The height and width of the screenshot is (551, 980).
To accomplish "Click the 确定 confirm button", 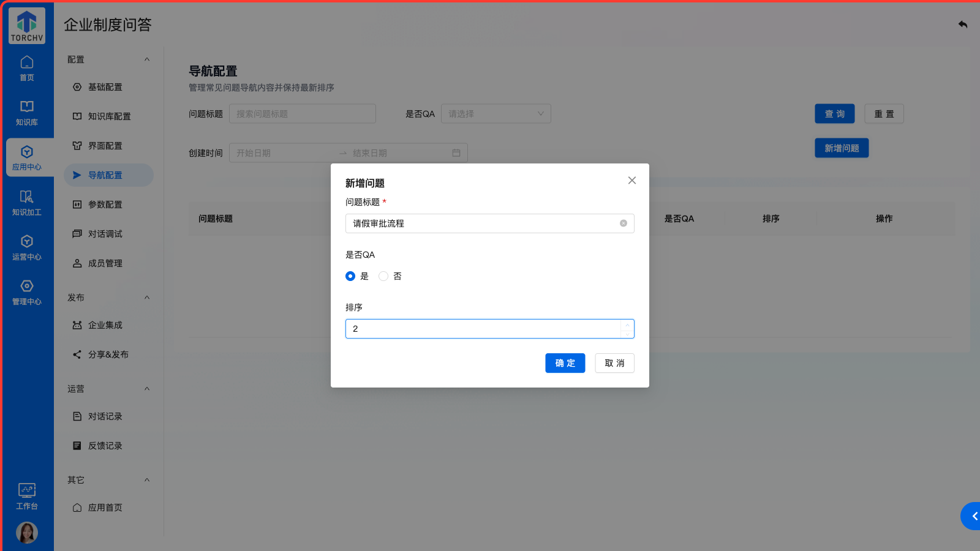I will (x=565, y=363).
